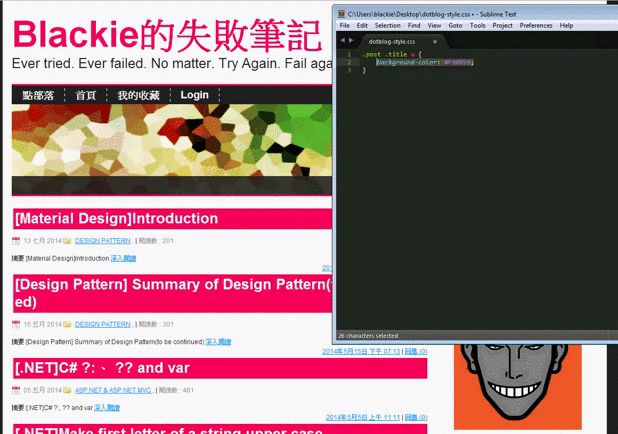The image size is (618, 434).
Task: Click calendar icon next to 15 五月 2014
Action: [16, 324]
